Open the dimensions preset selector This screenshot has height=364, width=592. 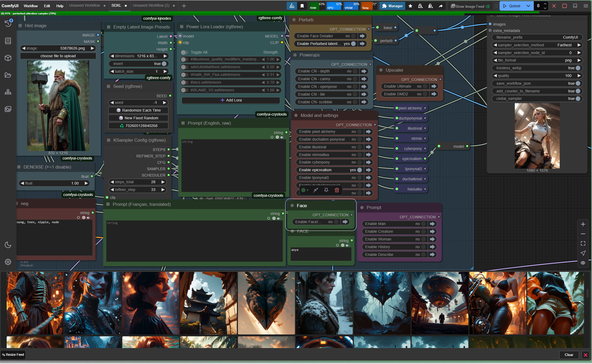[x=139, y=56]
